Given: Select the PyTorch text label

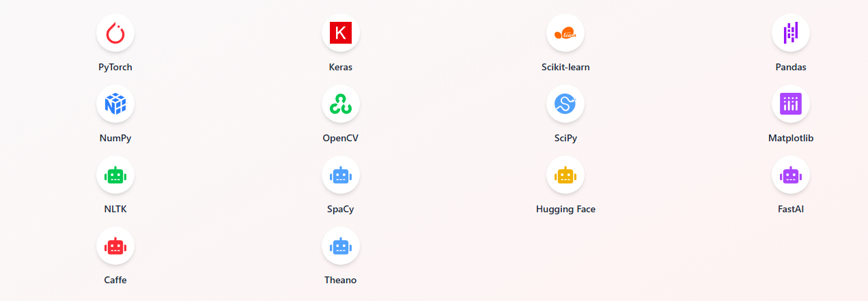Looking at the screenshot, I should [115, 68].
